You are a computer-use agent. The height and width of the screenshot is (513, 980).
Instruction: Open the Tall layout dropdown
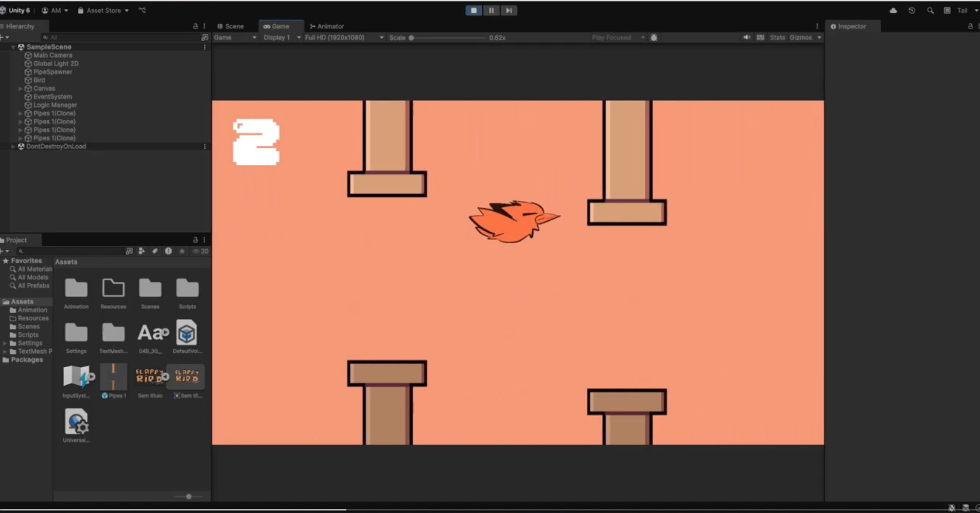coord(967,10)
